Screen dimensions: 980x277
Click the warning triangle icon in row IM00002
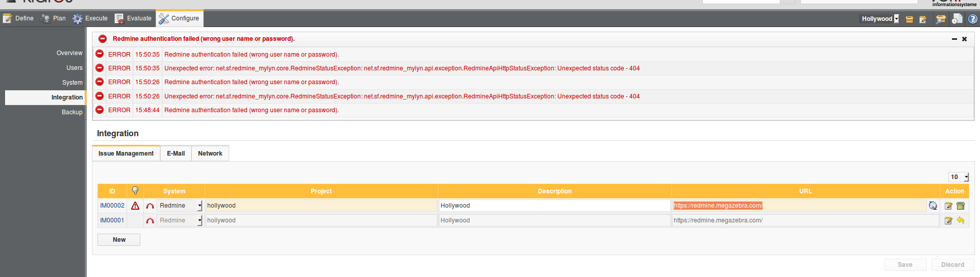click(x=135, y=206)
